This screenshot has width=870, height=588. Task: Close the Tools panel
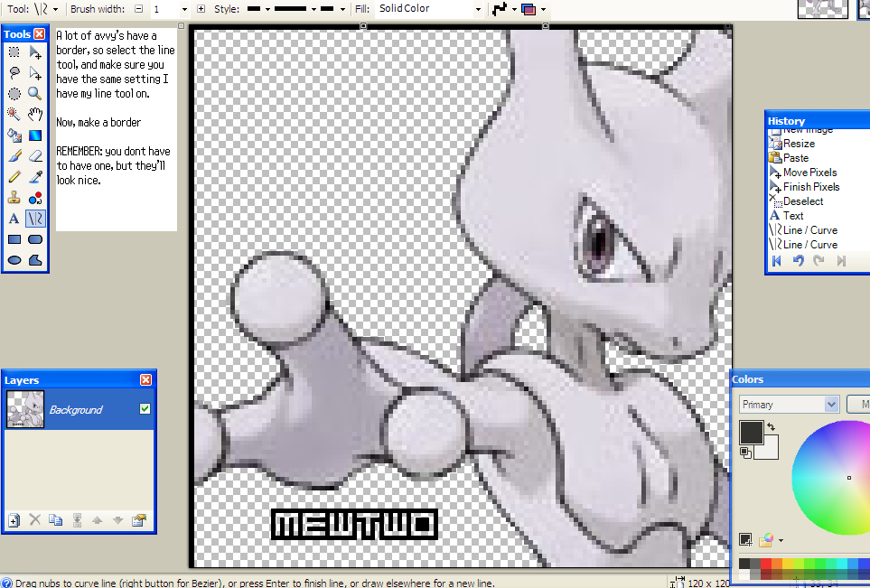point(40,33)
